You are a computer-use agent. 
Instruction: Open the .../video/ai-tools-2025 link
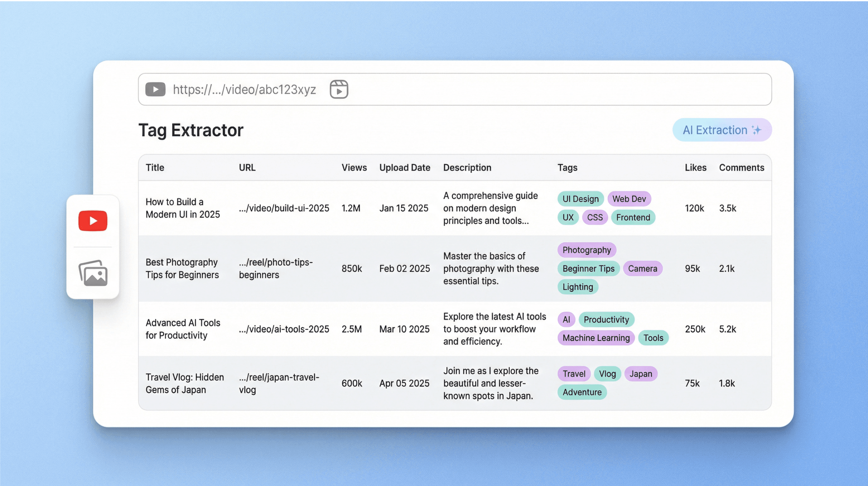point(284,329)
